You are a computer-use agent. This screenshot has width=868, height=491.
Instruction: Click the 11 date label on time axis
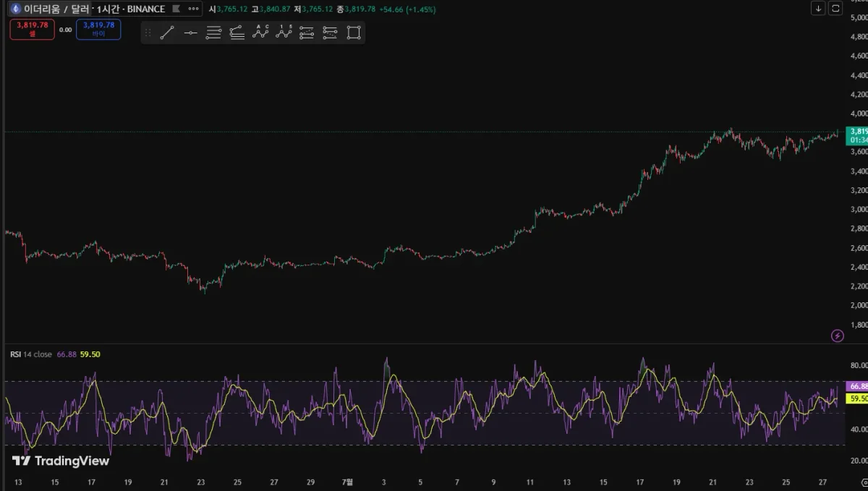tap(530, 482)
